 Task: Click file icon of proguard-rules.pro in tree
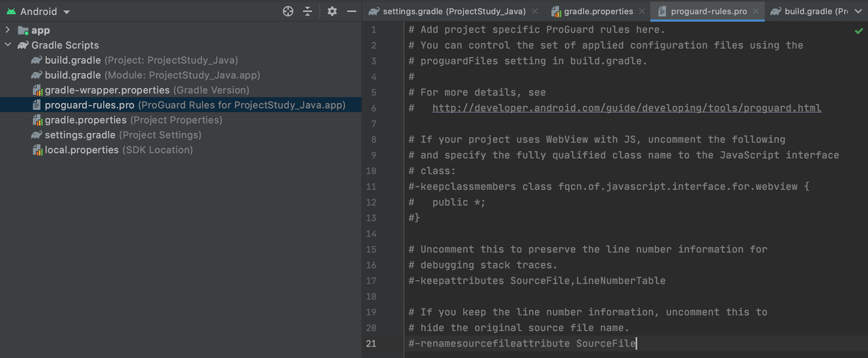[37, 105]
